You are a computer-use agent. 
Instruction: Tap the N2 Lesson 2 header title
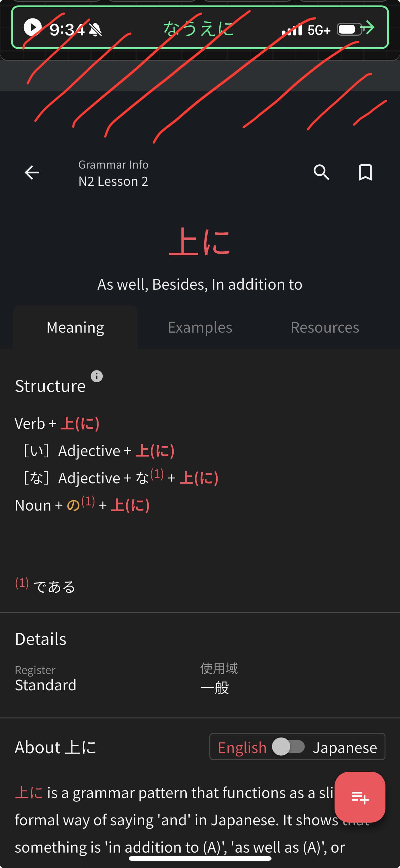[113, 181]
